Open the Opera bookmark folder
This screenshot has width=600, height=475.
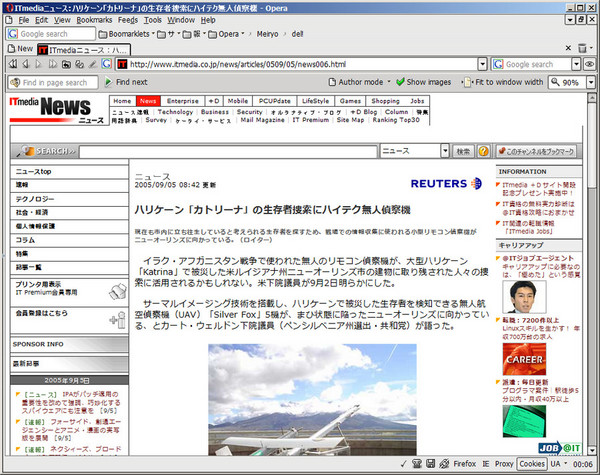point(226,34)
